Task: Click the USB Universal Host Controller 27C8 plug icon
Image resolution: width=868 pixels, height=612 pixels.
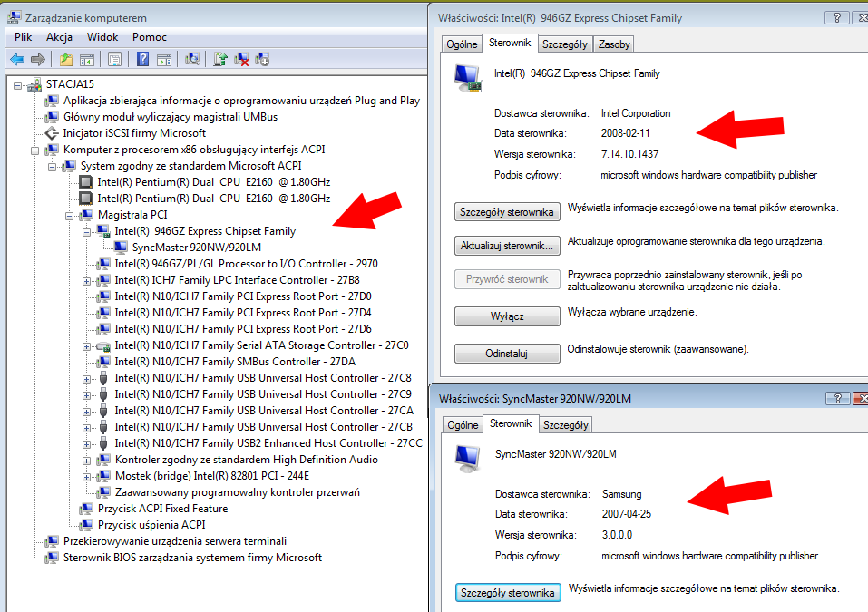Action: point(103,378)
